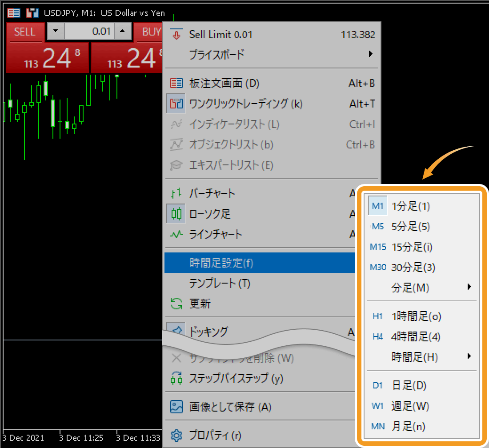Click the green 更新 refresh icon

pos(176,304)
